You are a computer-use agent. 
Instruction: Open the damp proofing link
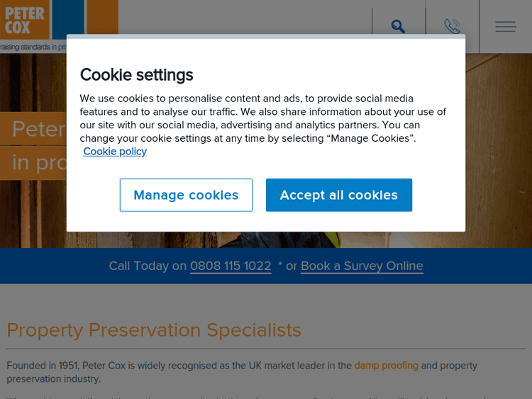pos(386,366)
